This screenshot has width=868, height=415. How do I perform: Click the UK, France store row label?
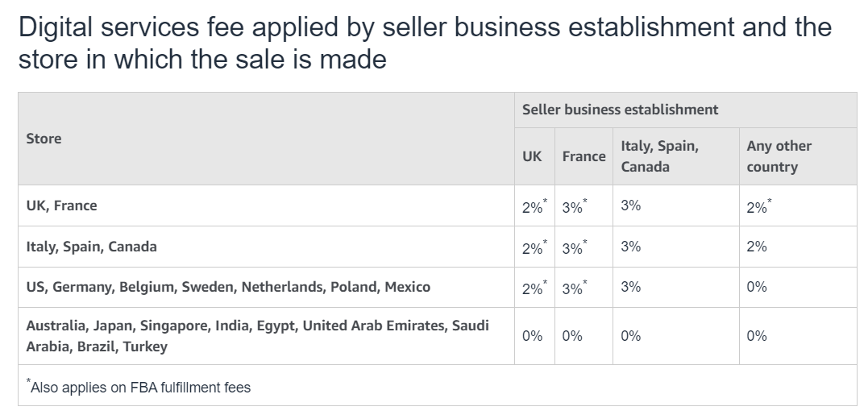[61, 205]
